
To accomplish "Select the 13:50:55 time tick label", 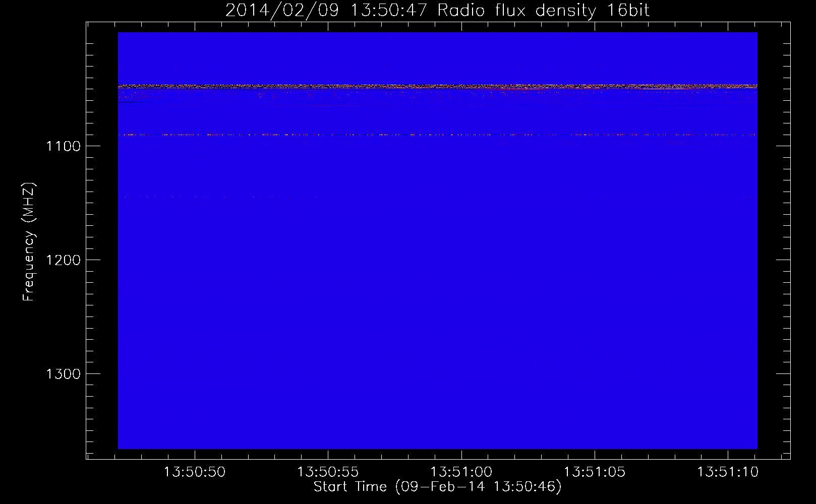I will point(328,472).
